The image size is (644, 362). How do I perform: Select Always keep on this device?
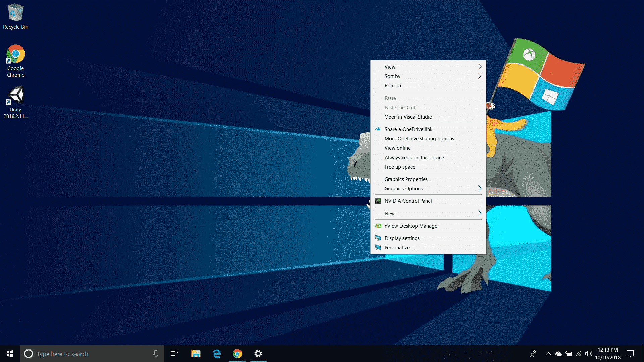point(428,157)
